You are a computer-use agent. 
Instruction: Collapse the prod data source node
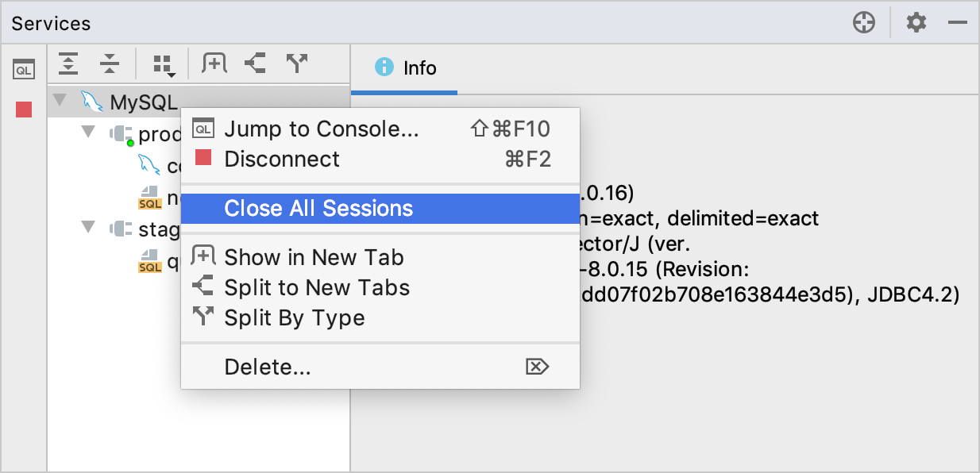pyautogui.click(x=88, y=132)
